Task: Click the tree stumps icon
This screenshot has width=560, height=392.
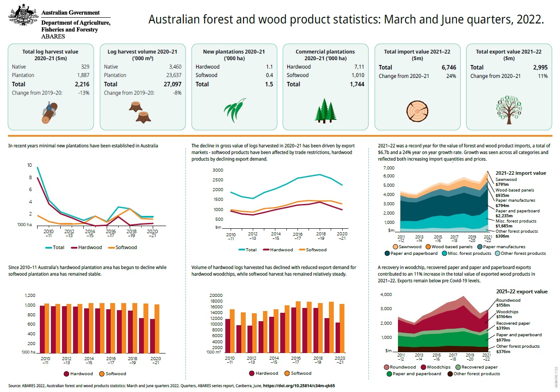Action: [x=140, y=112]
